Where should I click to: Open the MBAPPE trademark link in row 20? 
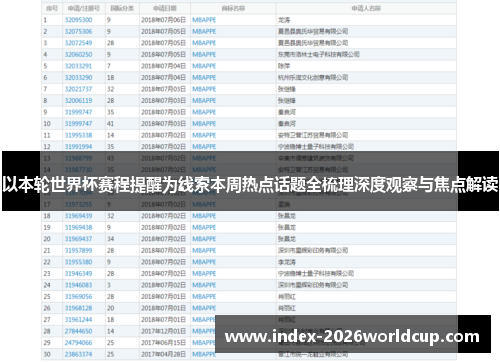[204, 239]
